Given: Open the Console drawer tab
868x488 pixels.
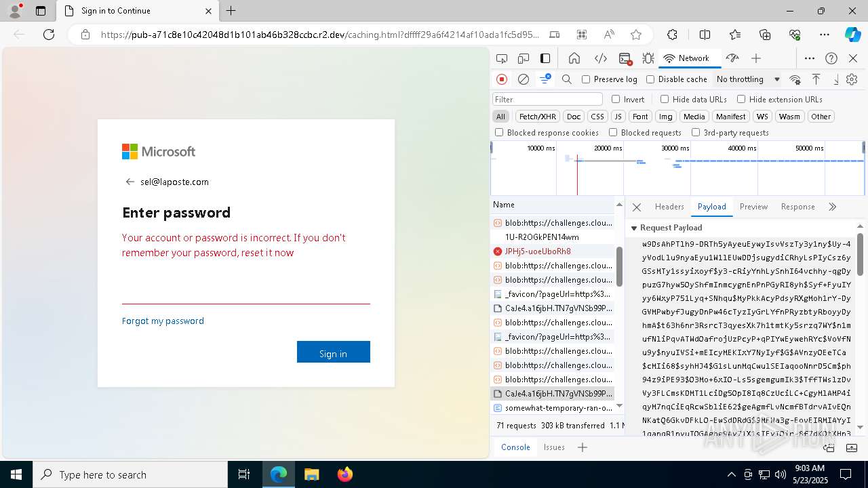Looking at the screenshot, I should 515,447.
